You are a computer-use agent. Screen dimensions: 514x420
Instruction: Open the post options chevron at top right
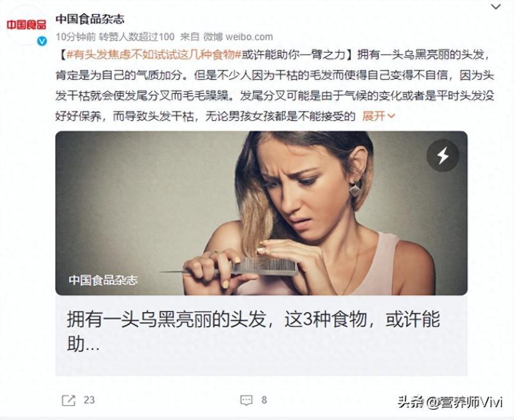[x=495, y=7]
